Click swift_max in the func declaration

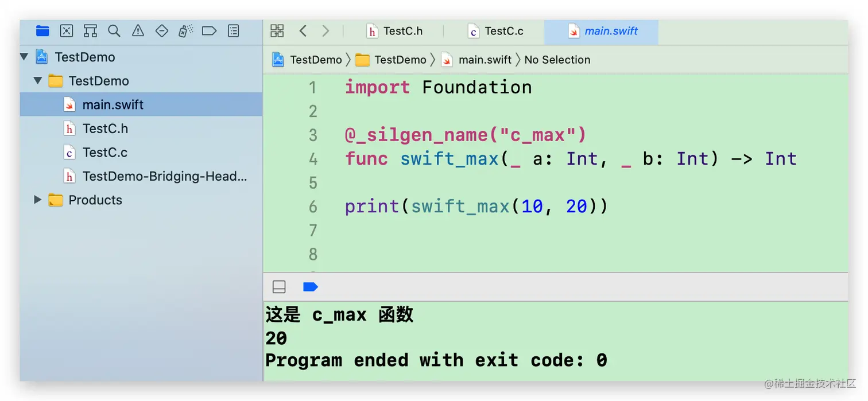449,159
